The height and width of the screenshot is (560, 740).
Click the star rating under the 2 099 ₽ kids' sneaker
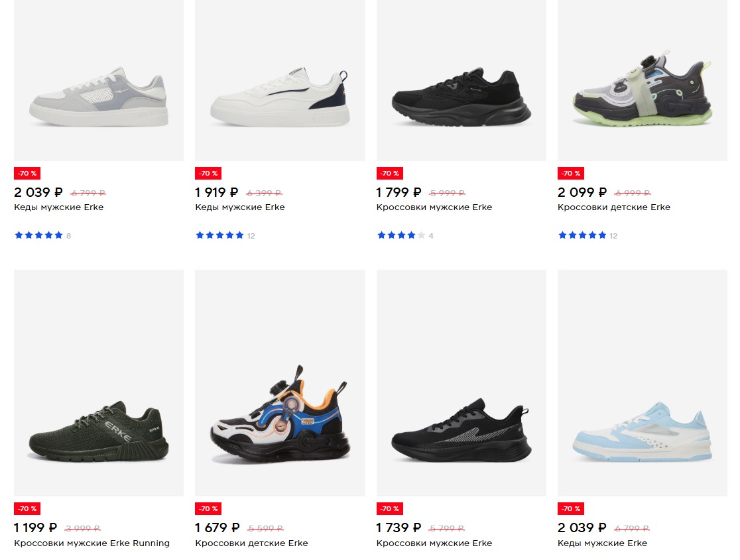point(587,235)
